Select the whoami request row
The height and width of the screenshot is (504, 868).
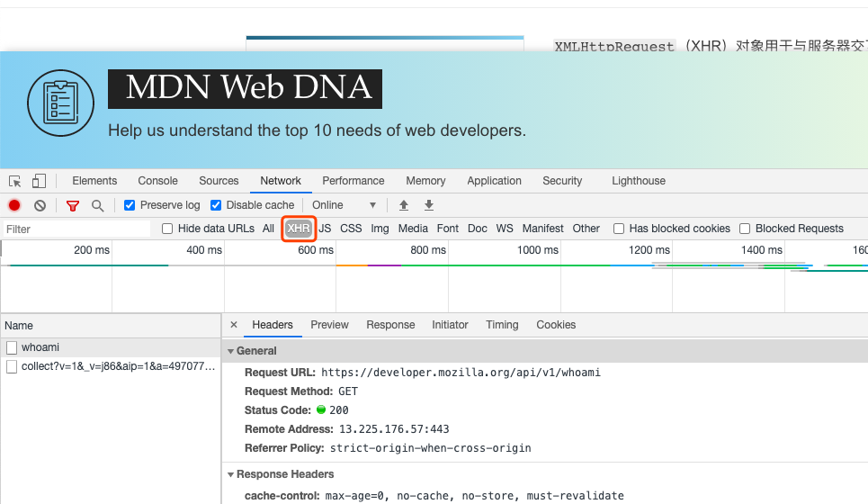[40, 347]
